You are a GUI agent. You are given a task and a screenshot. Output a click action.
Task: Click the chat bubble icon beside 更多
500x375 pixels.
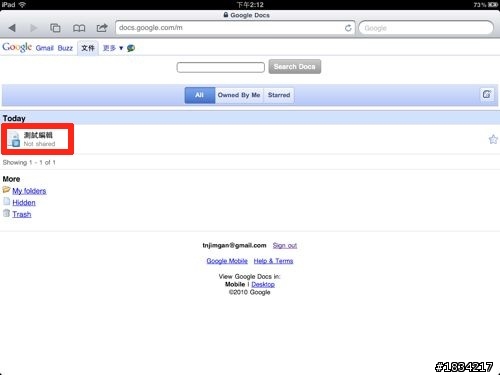131,48
